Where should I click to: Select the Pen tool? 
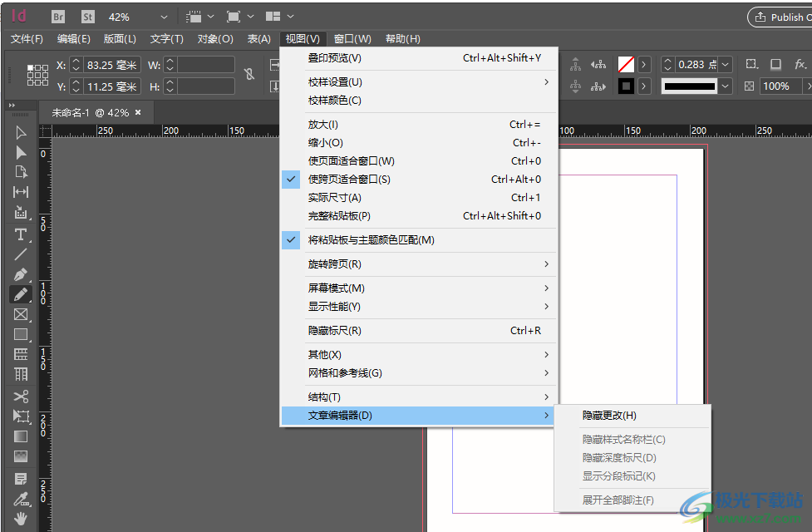click(21, 273)
